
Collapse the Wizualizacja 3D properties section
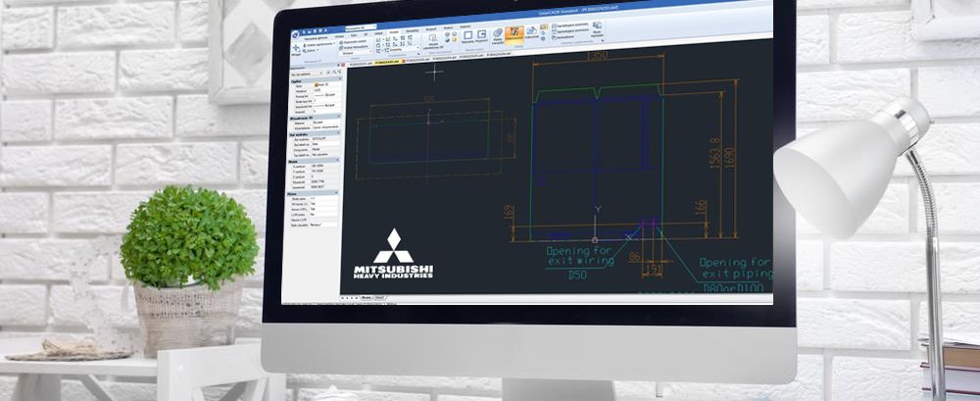pos(340,116)
